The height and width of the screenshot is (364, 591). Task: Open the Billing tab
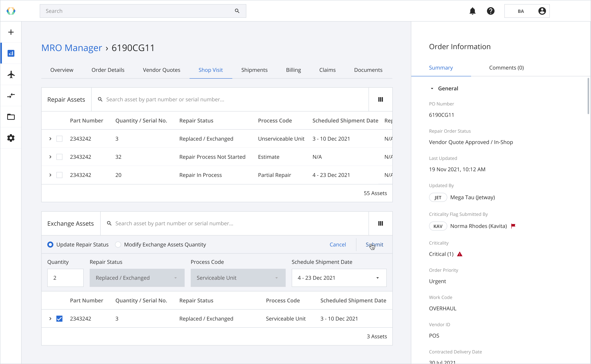(x=293, y=70)
